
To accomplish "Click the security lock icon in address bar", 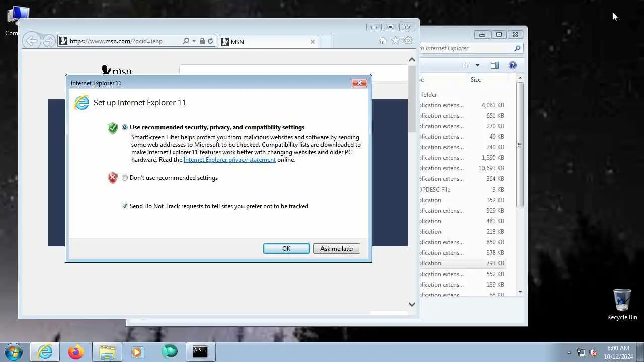I will point(202,41).
